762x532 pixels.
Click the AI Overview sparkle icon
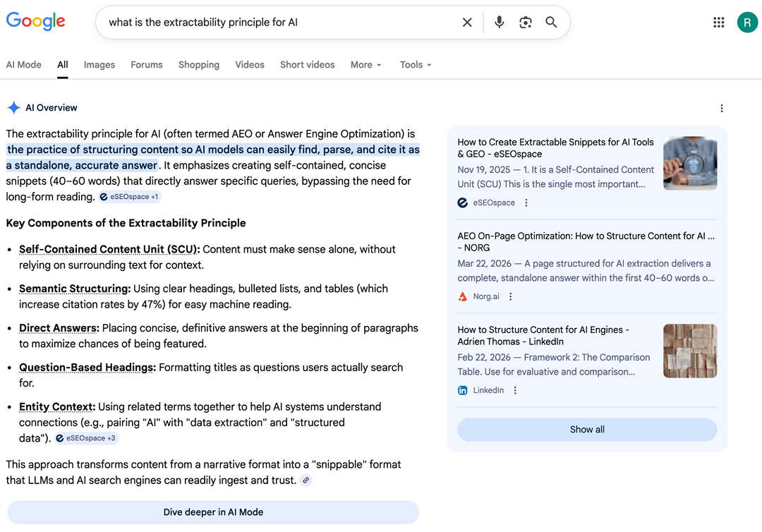click(13, 107)
